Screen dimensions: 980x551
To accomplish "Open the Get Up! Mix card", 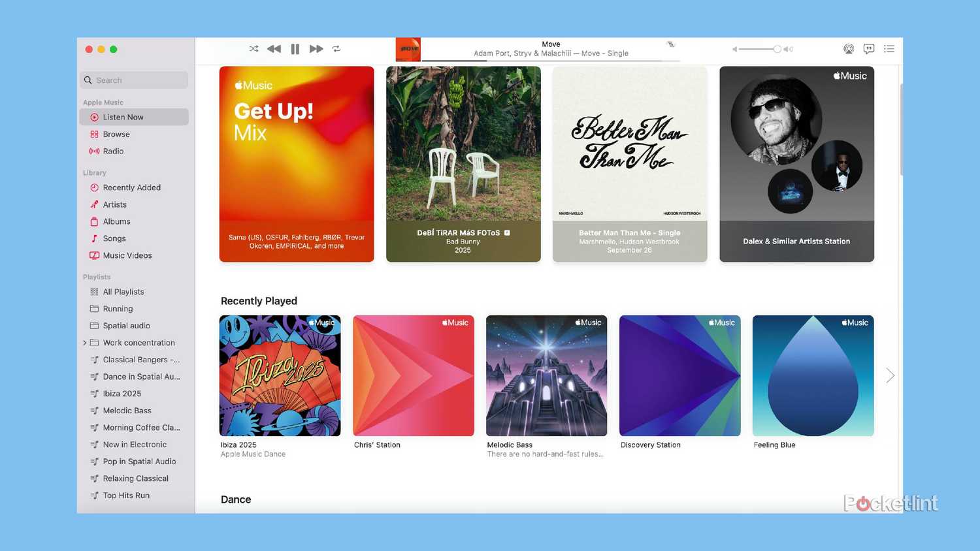I will pyautogui.click(x=297, y=164).
